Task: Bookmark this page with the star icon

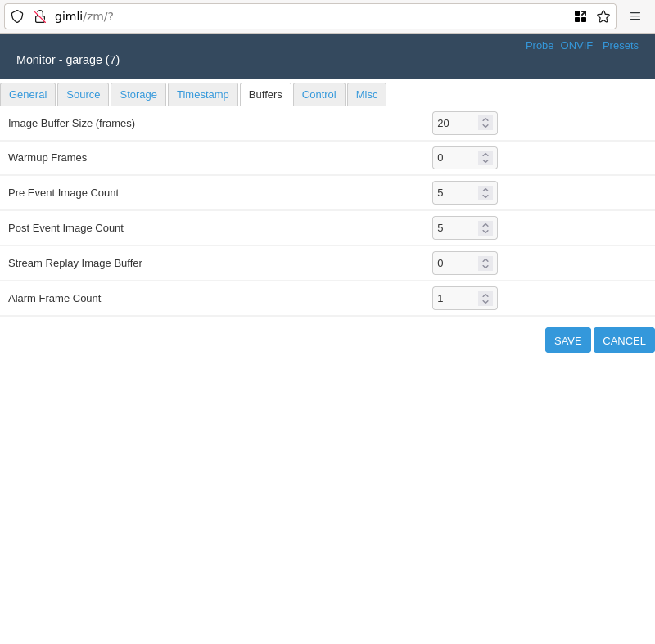Action: (x=603, y=16)
